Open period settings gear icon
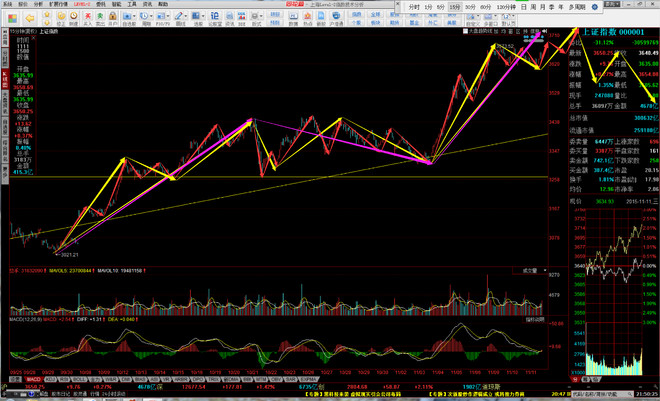Viewport: 660px width, 401px height. [x=595, y=7]
